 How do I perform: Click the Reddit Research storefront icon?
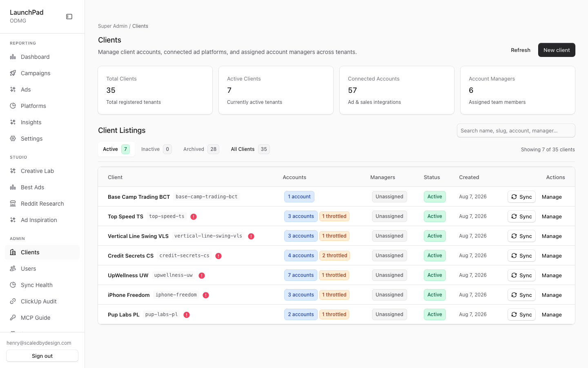point(13,204)
